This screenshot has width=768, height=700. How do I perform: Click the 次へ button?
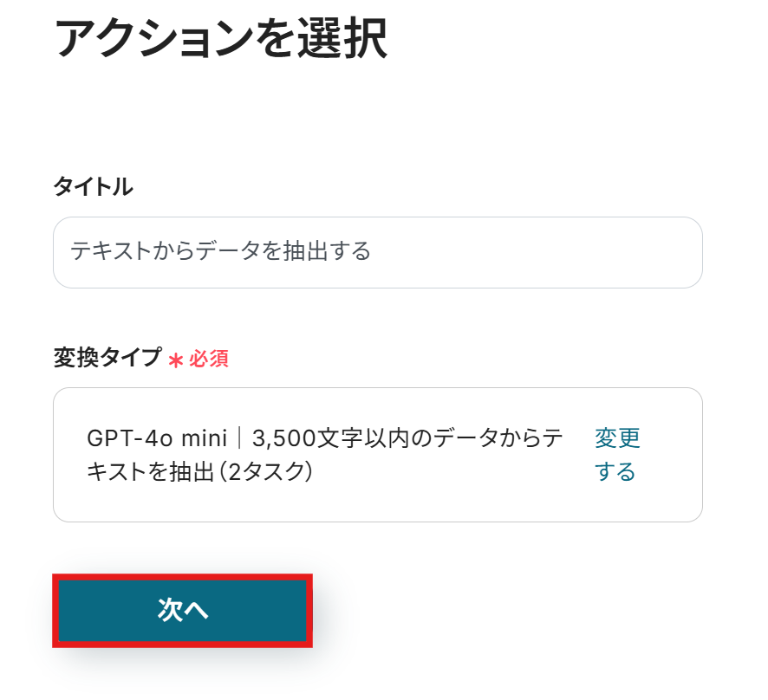183,610
